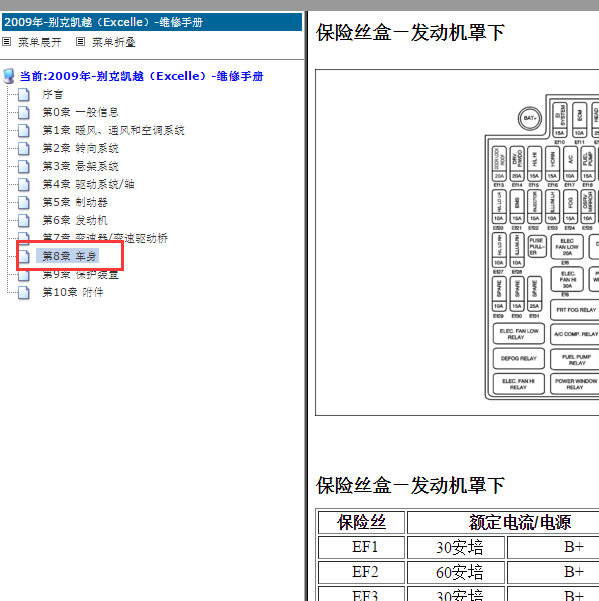Open 第5章 制动器 chapter
This screenshot has width=599, height=601.
click(75, 202)
